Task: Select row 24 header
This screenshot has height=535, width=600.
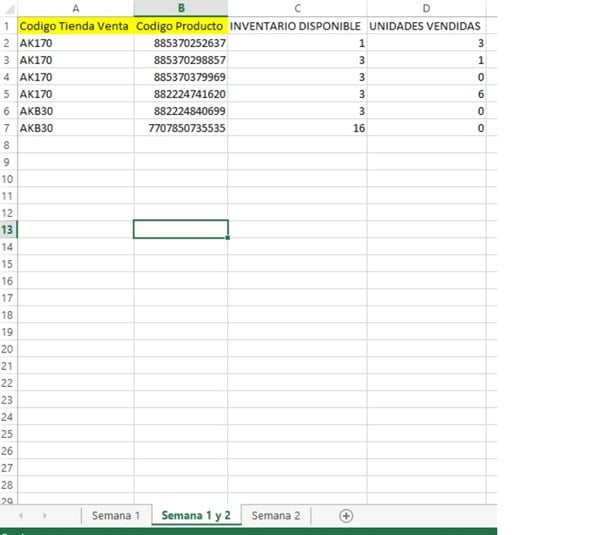Action: click(x=8, y=417)
